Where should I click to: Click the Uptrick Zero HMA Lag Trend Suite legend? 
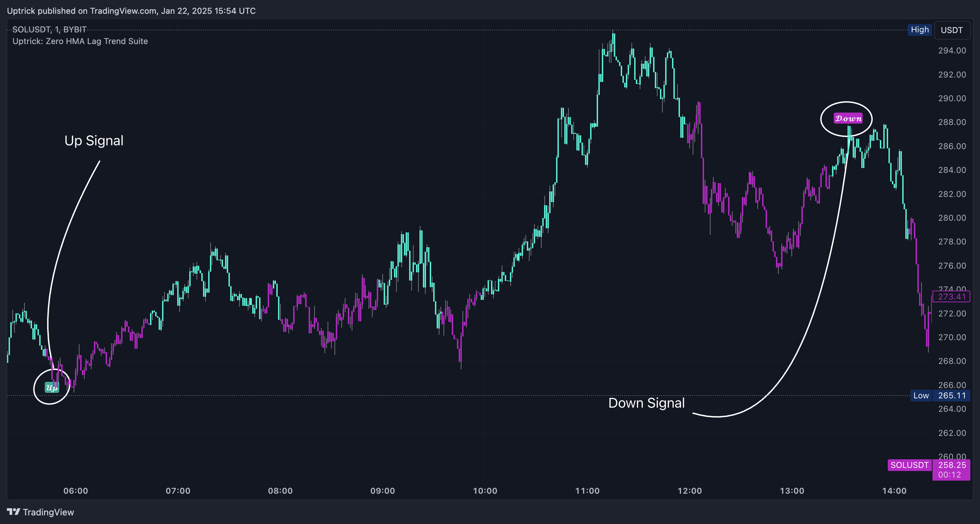80,41
